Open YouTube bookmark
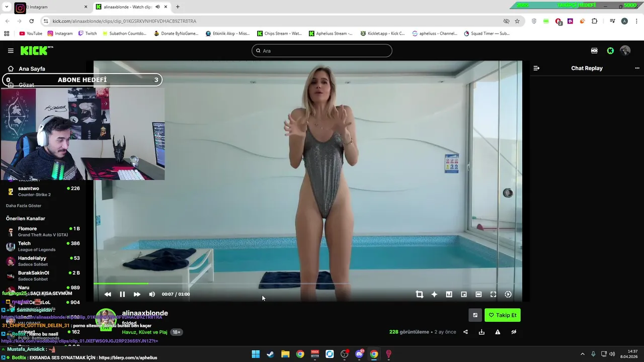 [x=31, y=34]
